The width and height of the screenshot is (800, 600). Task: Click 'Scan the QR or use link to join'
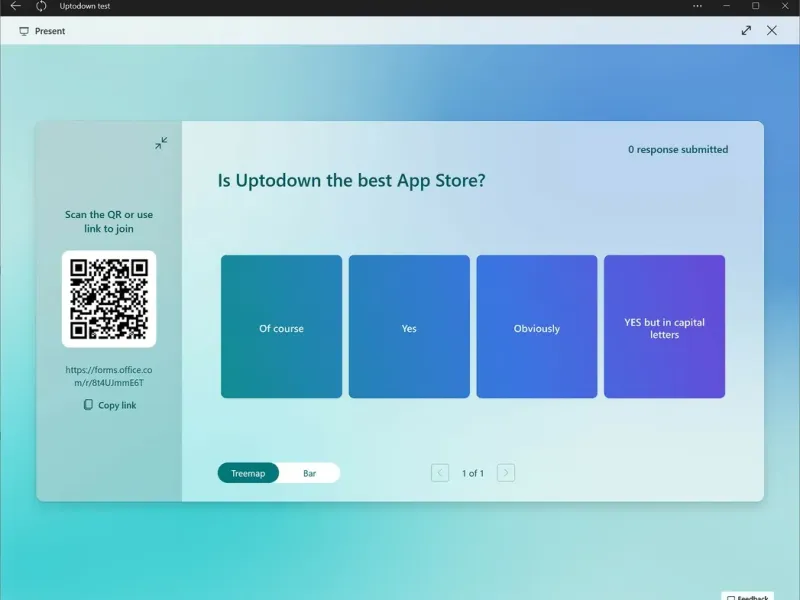(109, 221)
